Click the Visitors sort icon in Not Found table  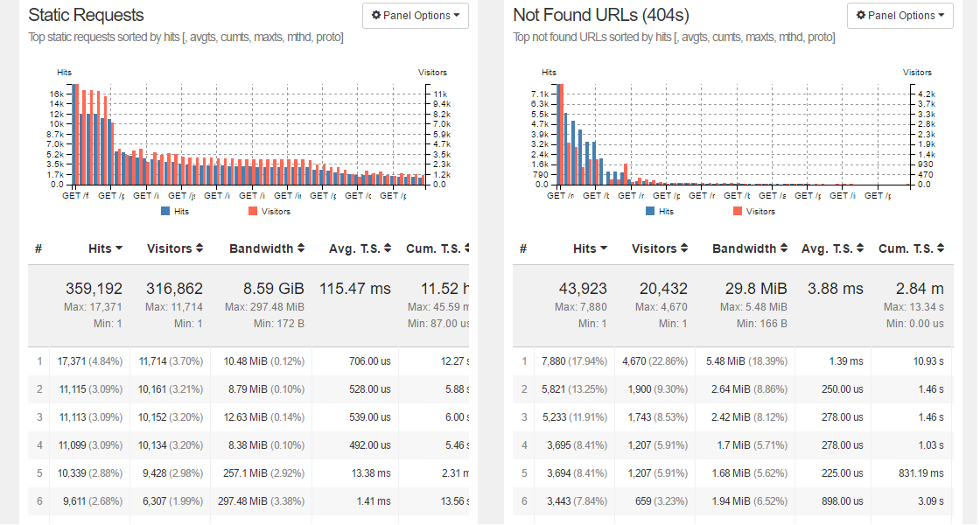point(683,248)
